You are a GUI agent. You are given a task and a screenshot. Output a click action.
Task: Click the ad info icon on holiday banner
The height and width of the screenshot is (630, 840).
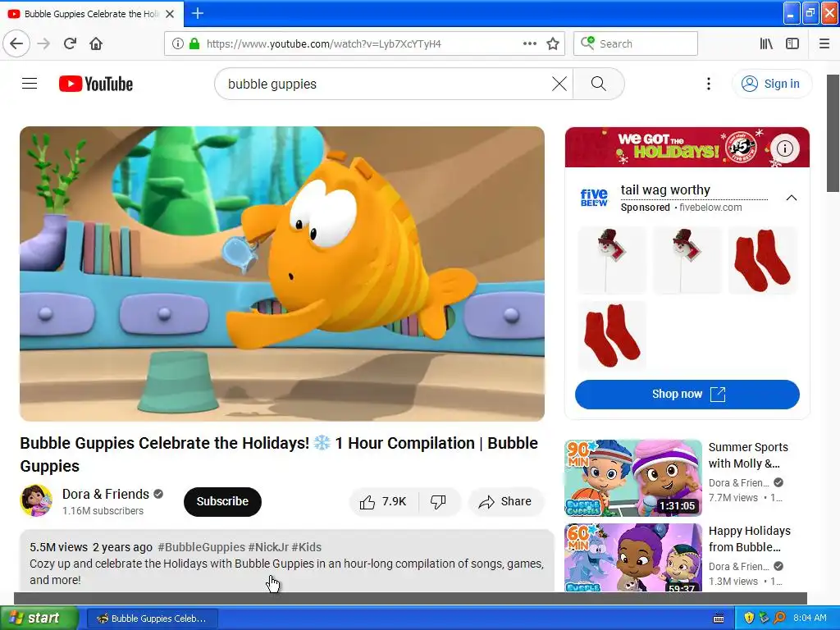pyautogui.click(x=785, y=148)
